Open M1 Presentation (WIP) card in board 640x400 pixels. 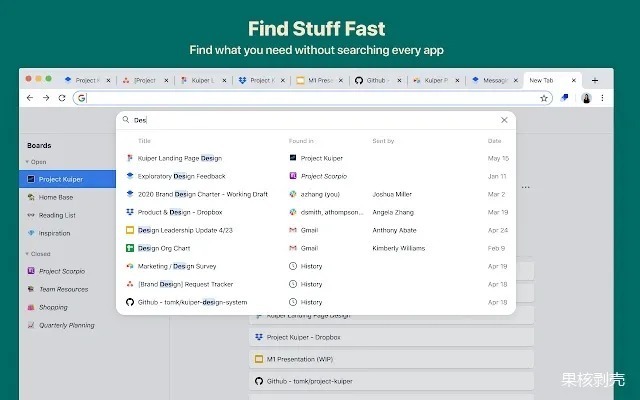[x=391, y=359]
